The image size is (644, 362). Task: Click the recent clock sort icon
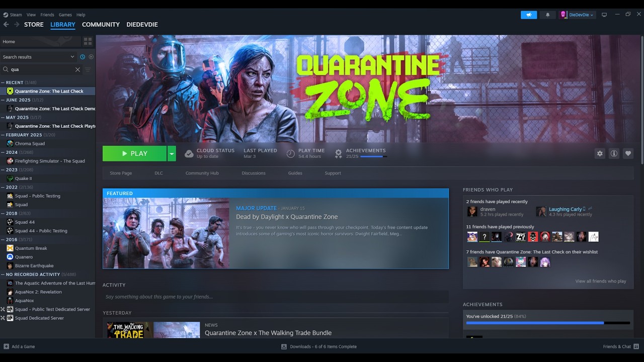pyautogui.click(x=83, y=57)
